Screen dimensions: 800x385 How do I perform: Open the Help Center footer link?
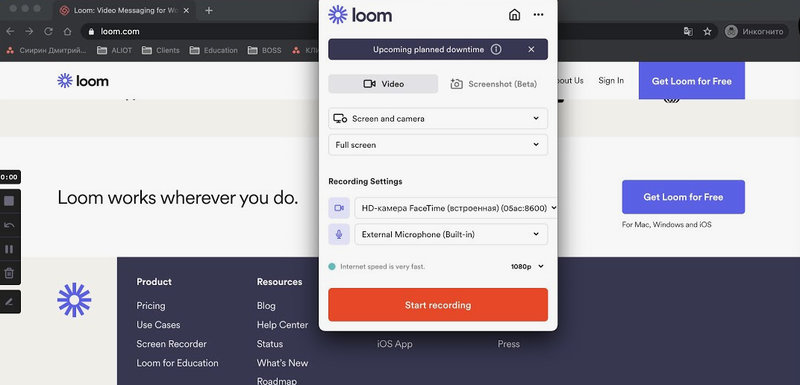click(282, 324)
